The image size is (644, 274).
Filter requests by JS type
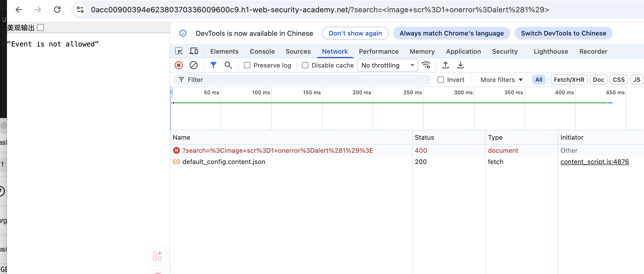tap(637, 80)
